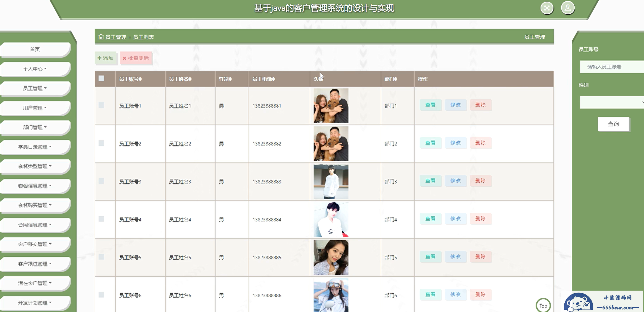Open 合同信息管理 in sidebar
The image size is (644, 312).
pyautogui.click(x=35, y=225)
